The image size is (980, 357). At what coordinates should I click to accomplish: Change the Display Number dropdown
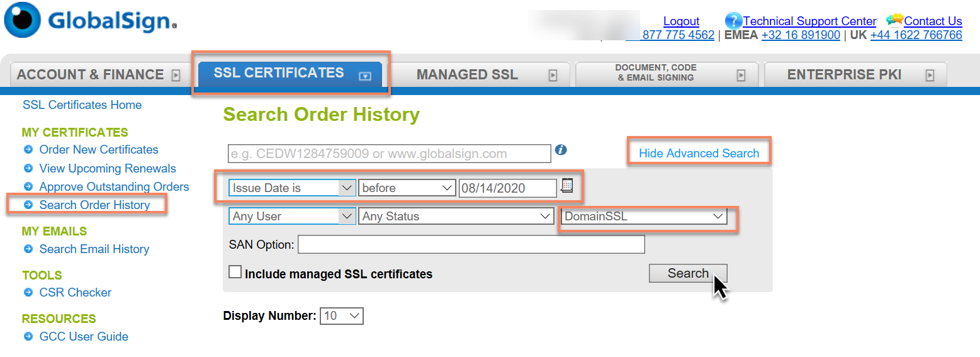tap(342, 315)
